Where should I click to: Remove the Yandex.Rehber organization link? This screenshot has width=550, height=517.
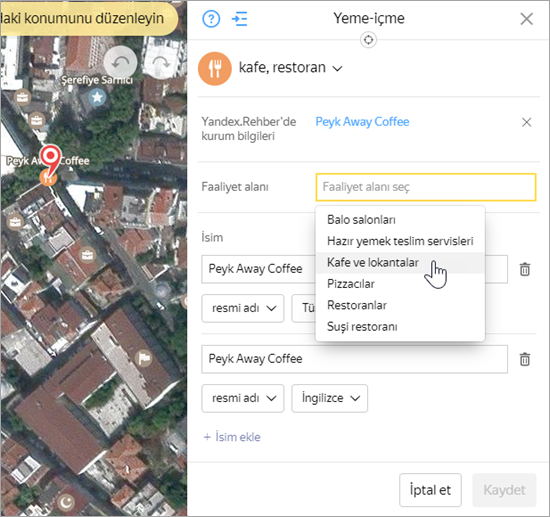pos(526,122)
